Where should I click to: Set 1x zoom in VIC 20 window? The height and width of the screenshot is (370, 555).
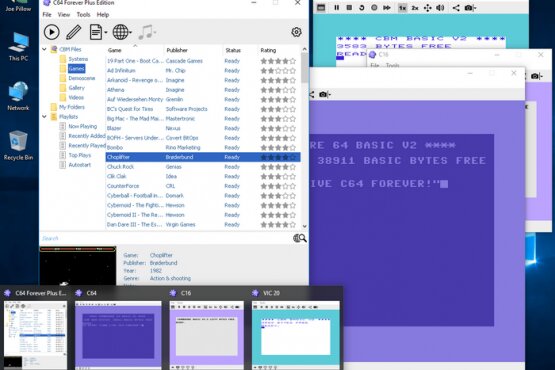pyautogui.click(x=402, y=7)
